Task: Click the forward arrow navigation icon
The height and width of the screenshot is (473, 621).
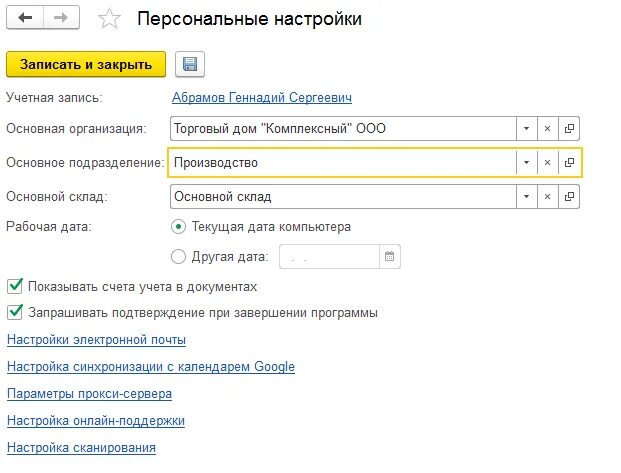Action: click(x=61, y=17)
